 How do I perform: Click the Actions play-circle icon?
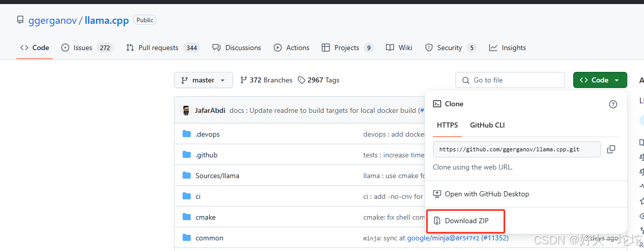click(x=278, y=48)
